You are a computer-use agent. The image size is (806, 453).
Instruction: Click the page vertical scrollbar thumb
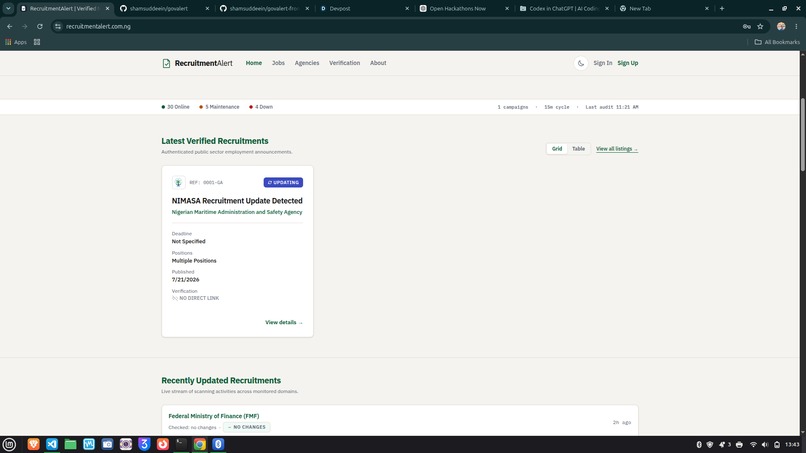(x=802, y=134)
